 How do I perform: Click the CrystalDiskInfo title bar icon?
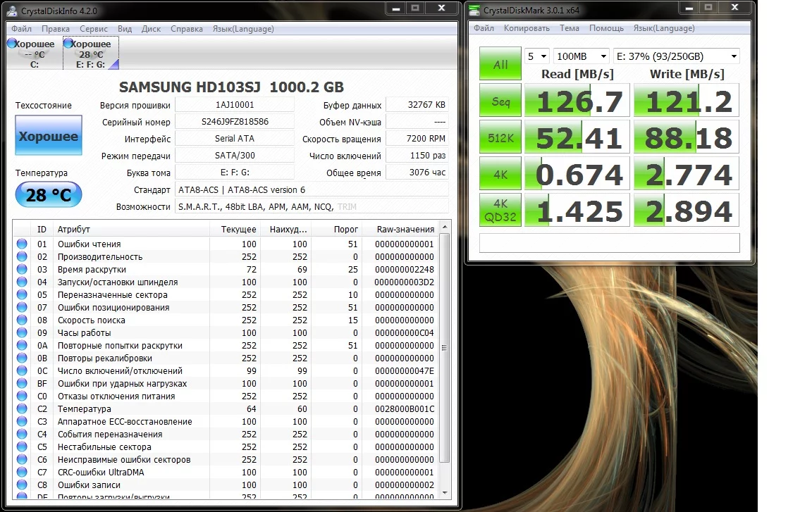[x=13, y=9]
